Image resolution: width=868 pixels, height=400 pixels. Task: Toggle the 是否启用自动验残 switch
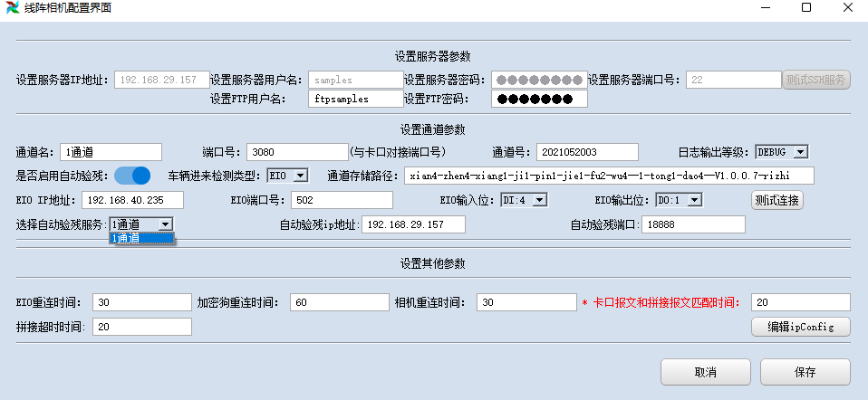click(x=132, y=176)
